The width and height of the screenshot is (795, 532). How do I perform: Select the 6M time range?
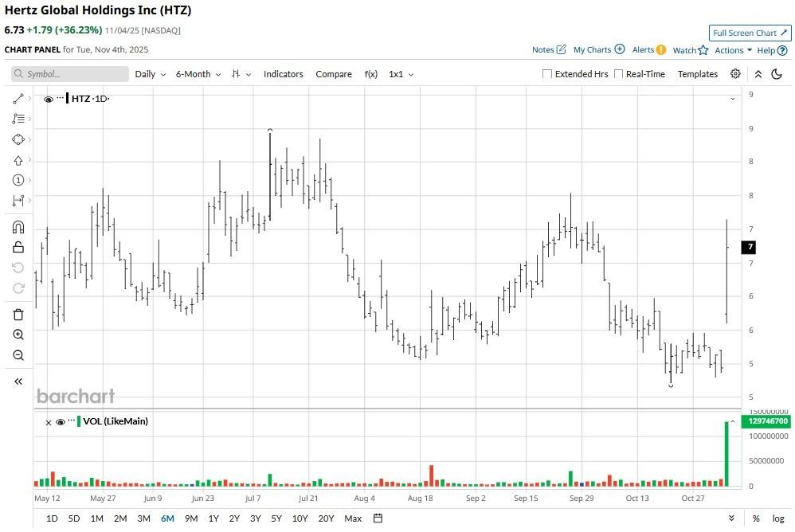(x=167, y=518)
